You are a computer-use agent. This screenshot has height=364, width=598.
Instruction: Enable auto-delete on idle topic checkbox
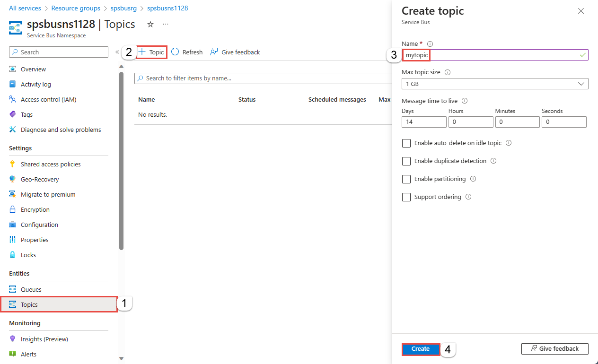point(406,143)
